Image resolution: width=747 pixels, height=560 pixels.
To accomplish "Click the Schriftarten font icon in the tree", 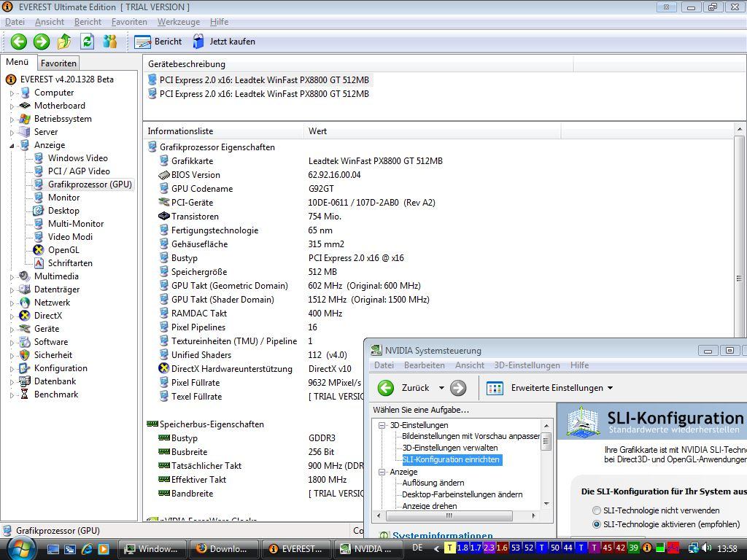I will coord(39,262).
